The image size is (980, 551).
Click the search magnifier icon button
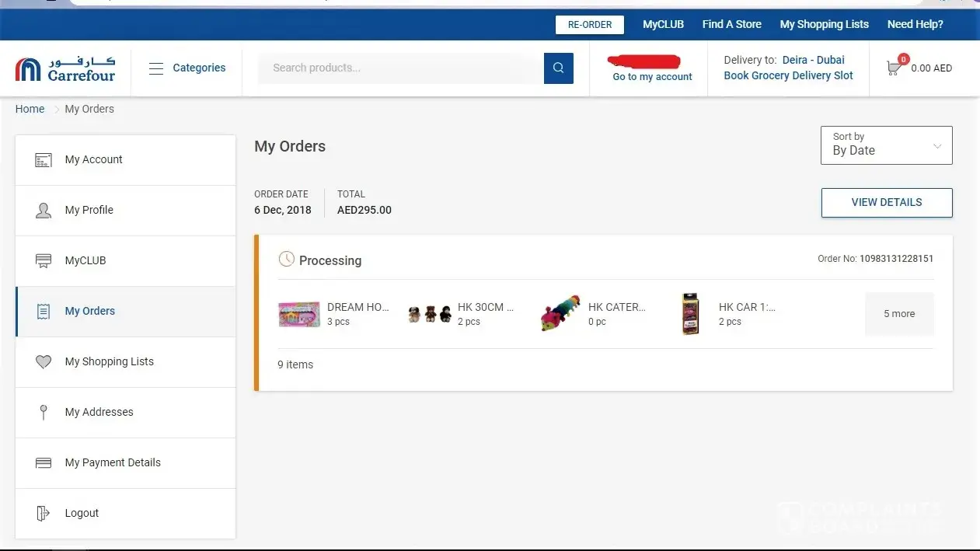click(x=559, y=68)
